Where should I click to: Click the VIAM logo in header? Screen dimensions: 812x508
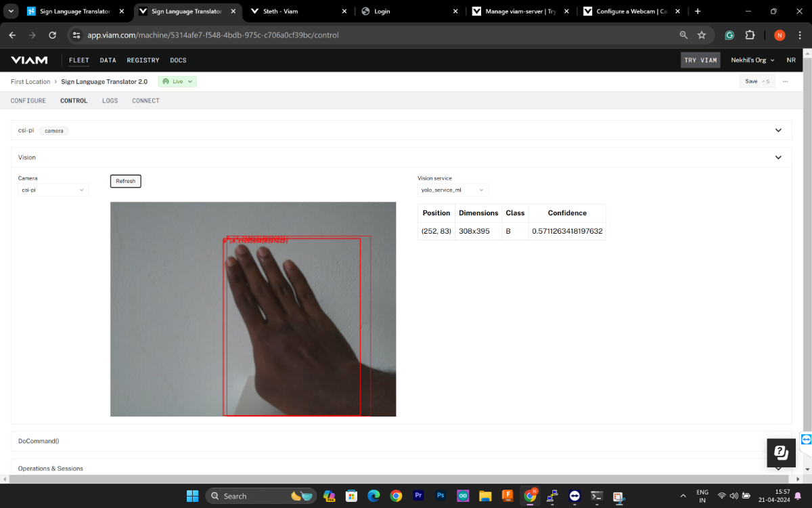(x=29, y=60)
